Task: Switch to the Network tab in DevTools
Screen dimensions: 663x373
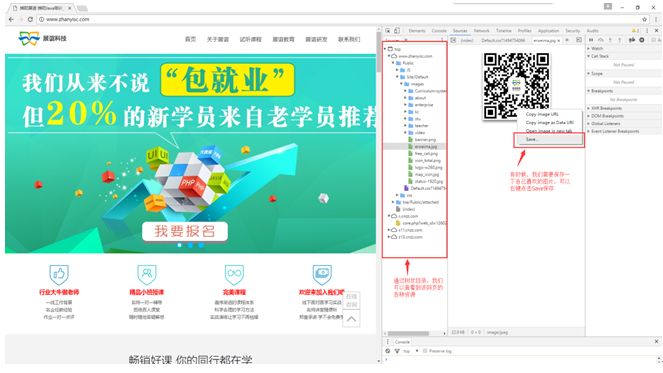Action: pyautogui.click(x=481, y=31)
